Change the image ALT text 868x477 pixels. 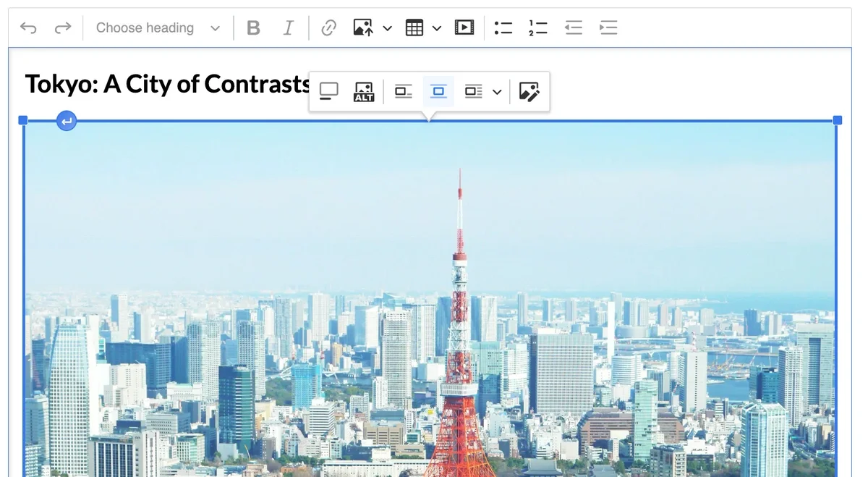point(363,92)
